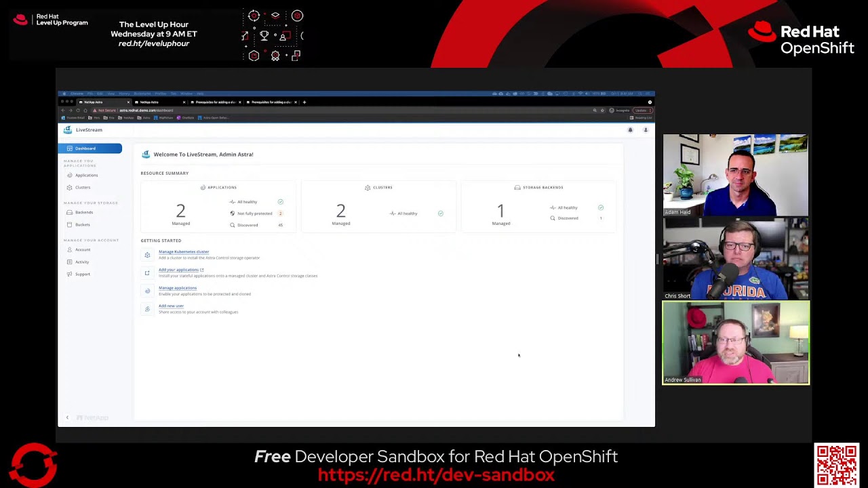868x488 pixels.
Task: Go to Clusters in the sidebar
Action: (83, 187)
